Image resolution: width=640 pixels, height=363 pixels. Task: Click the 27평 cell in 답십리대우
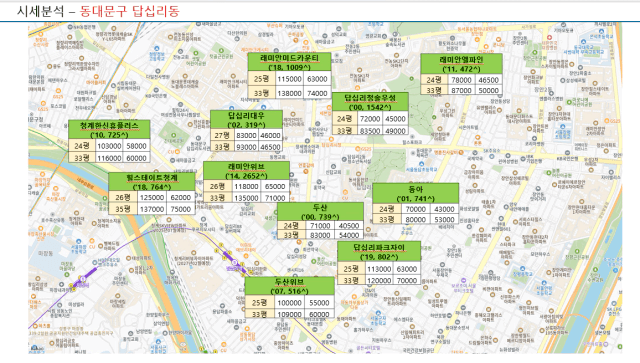tap(222, 135)
